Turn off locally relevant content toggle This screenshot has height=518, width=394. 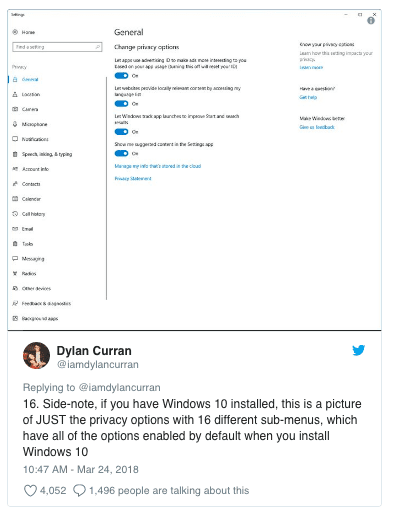121,104
